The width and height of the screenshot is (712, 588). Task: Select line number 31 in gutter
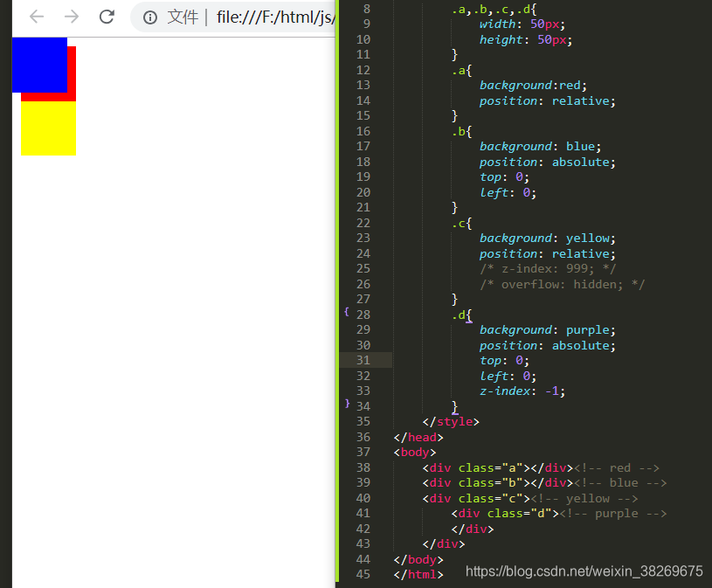tap(363, 360)
